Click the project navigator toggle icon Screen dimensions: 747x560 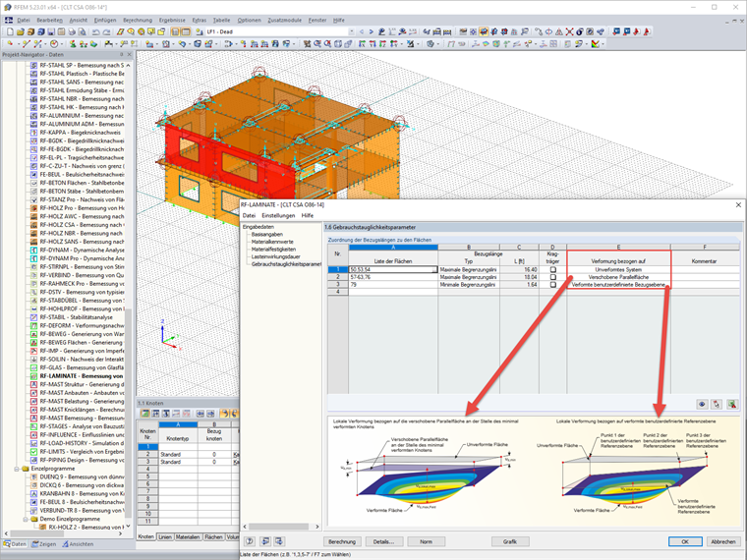(x=175, y=31)
